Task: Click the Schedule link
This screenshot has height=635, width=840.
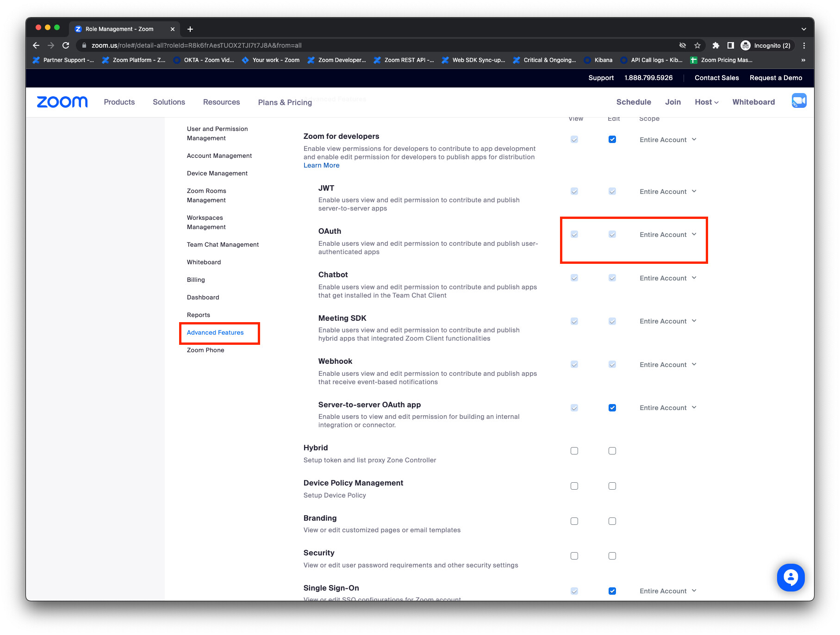Action: 634,102
